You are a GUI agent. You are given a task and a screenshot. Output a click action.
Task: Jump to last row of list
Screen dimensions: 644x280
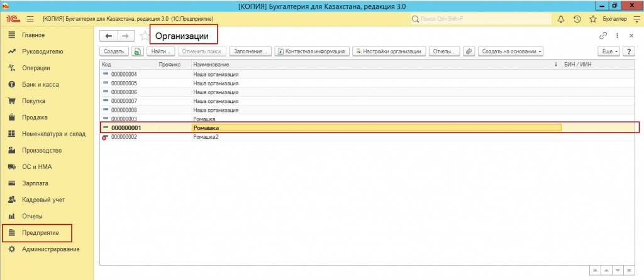629,271
